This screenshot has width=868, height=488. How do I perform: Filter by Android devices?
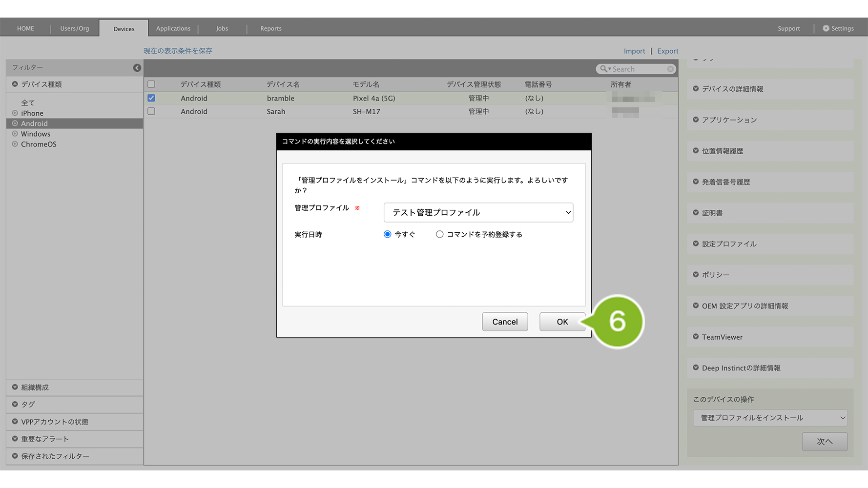coord(74,123)
